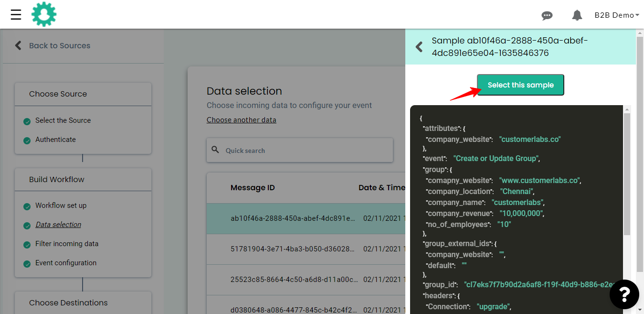Image resolution: width=644 pixels, height=314 pixels.
Task: Click the Quick search input field
Action: (x=306, y=151)
